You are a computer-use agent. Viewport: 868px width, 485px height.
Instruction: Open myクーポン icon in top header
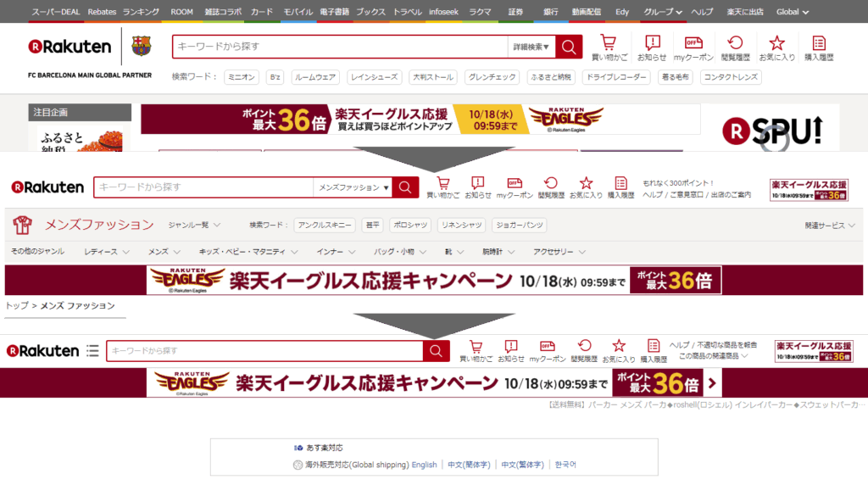coord(693,47)
